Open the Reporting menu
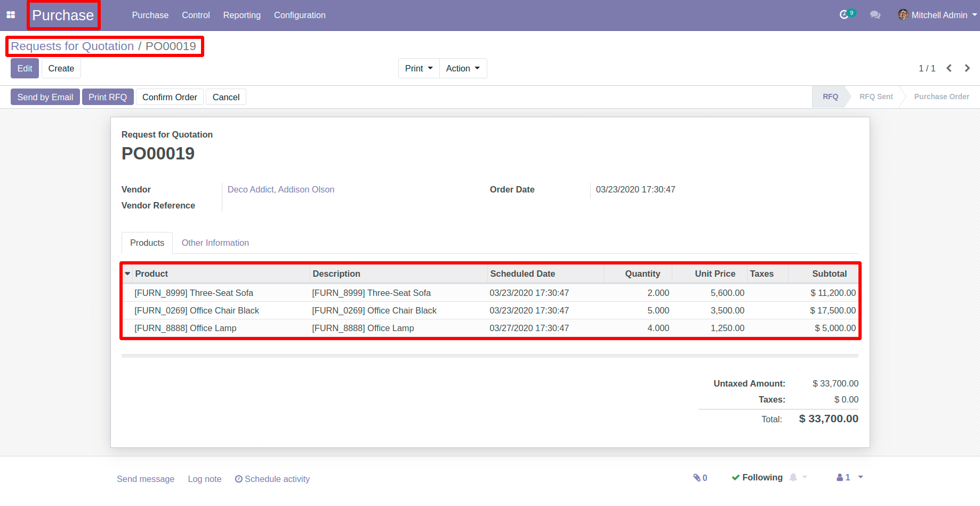This screenshot has width=980, height=506. tap(242, 15)
